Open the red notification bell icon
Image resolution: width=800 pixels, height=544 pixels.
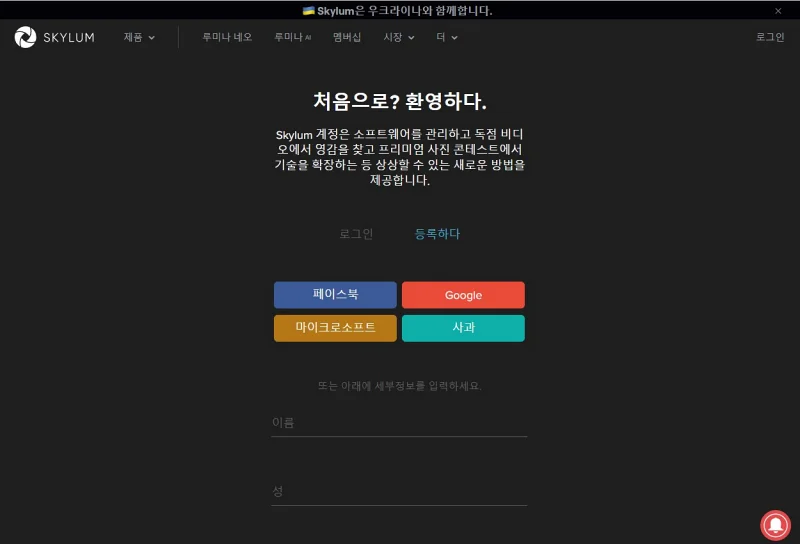(776, 525)
